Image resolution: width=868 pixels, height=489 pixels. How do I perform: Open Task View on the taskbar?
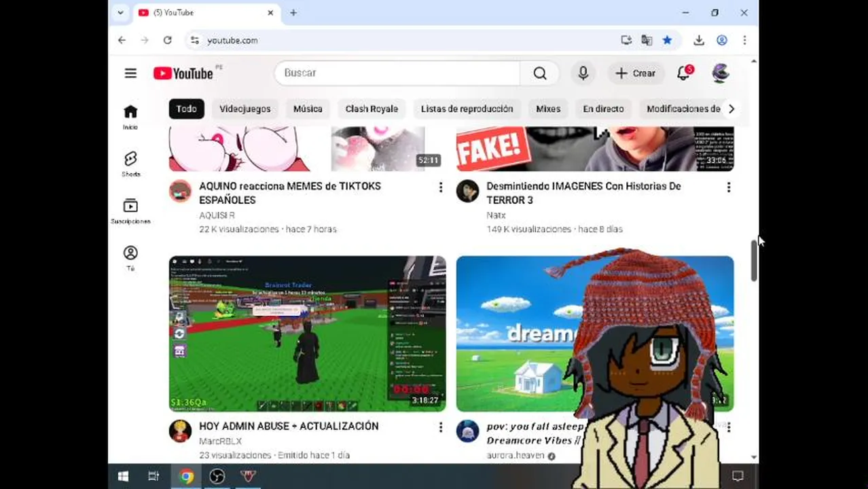[153, 476]
